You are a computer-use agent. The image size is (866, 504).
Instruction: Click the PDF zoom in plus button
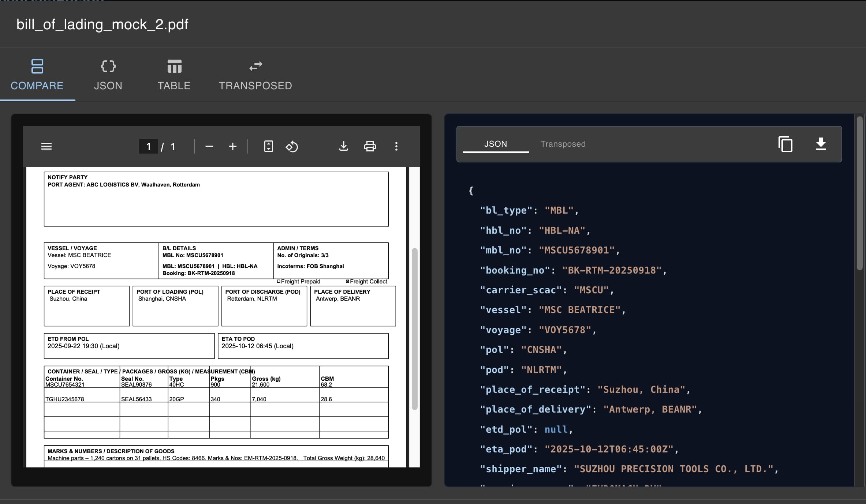[x=232, y=146]
